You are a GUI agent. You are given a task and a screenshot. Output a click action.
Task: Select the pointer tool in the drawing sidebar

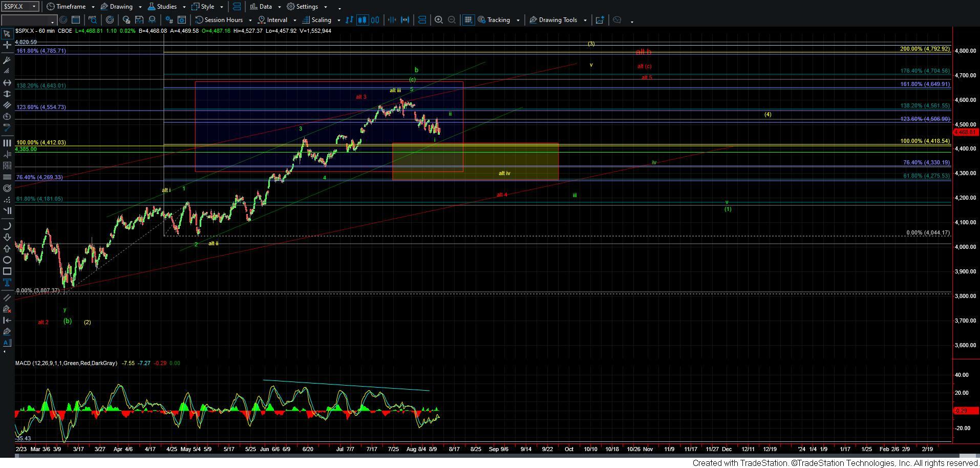click(x=7, y=34)
